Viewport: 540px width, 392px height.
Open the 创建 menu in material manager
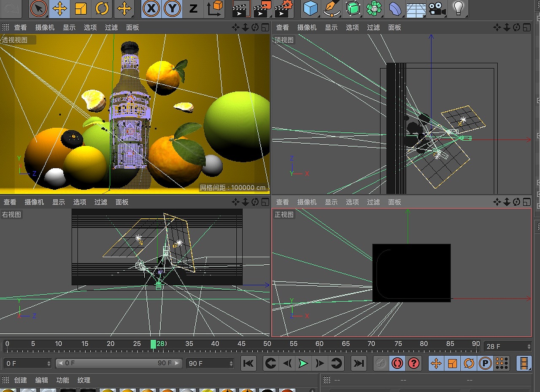tap(20, 380)
